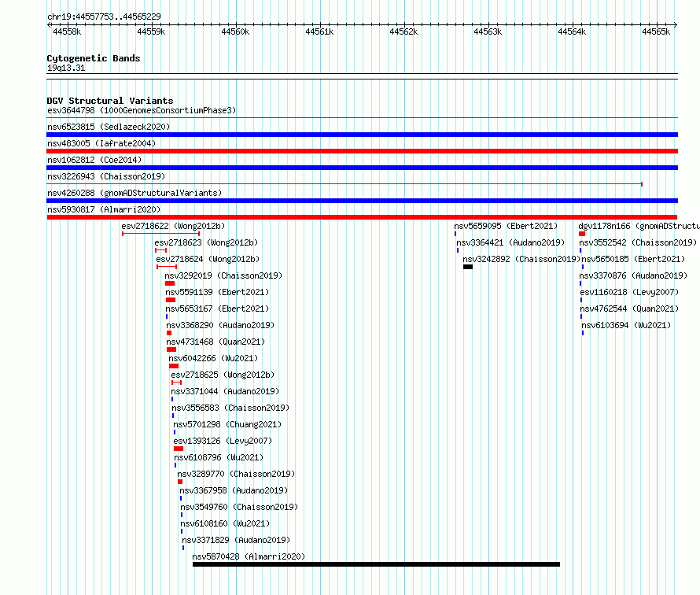Select nsv5653167 (Ebert2021) label
The height and width of the screenshot is (595, 700).
(x=217, y=309)
